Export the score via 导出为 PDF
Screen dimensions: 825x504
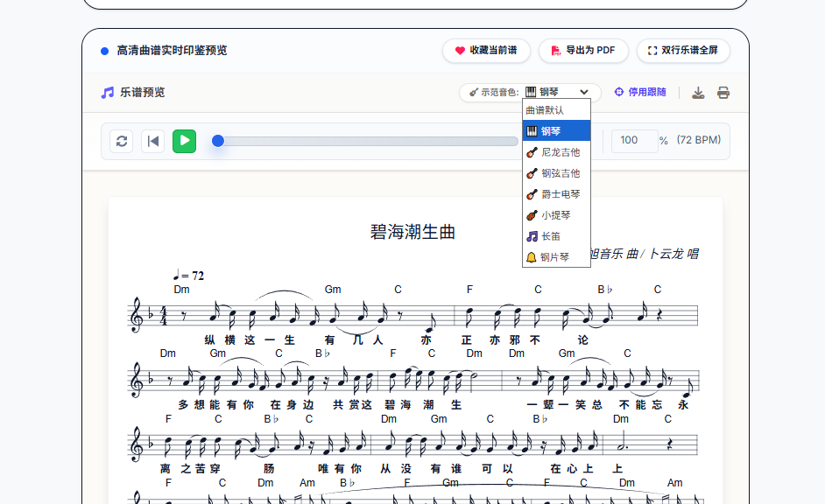tap(583, 51)
